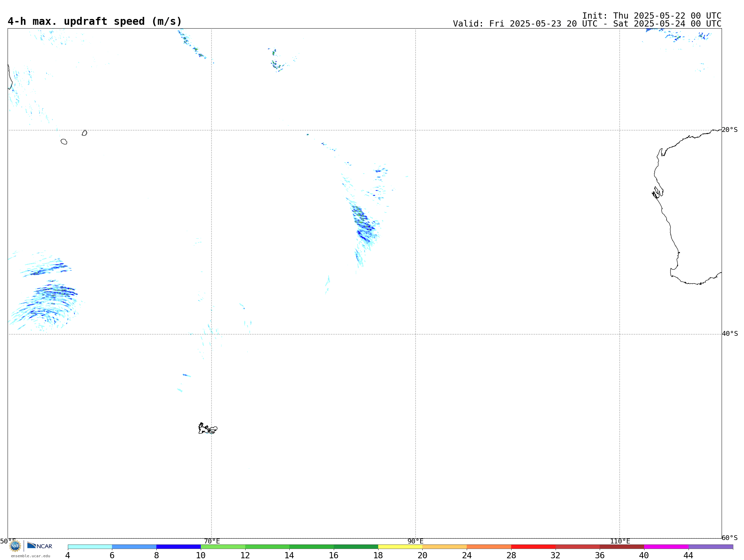Click the NCAR logo

pyautogui.click(x=40, y=546)
